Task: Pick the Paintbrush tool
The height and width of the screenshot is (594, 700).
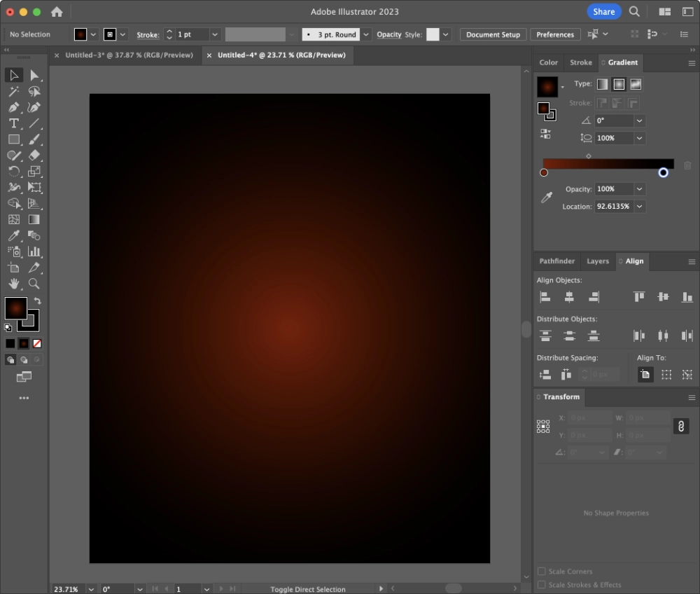Action: point(34,140)
